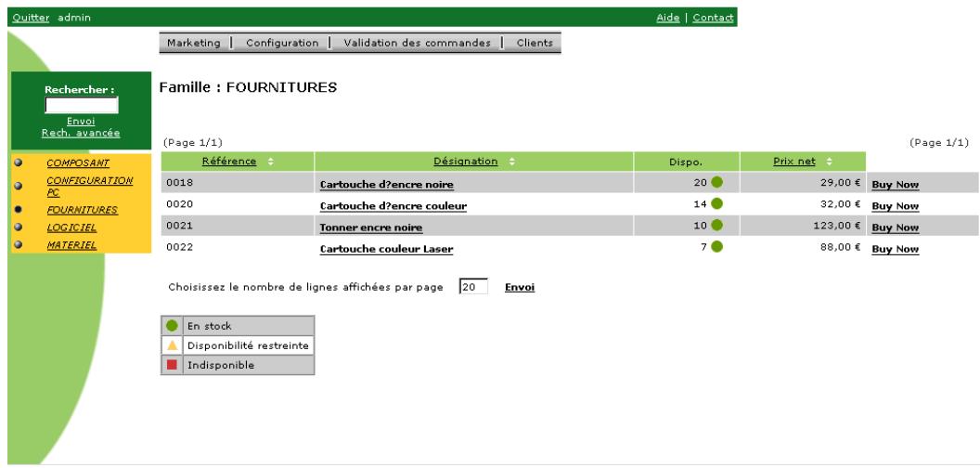The image size is (980, 468).
Task: Click the Quitter link
Action: click(x=31, y=18)
